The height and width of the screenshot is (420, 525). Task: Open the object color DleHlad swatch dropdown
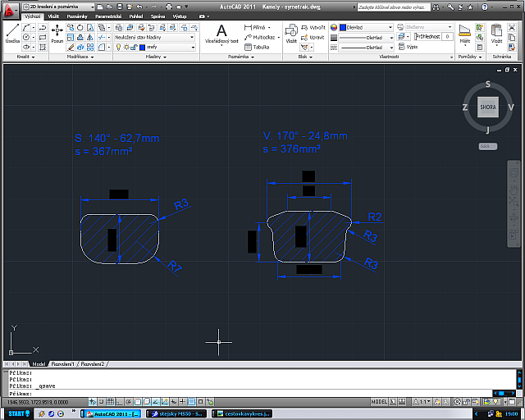[x=366, y=27]
